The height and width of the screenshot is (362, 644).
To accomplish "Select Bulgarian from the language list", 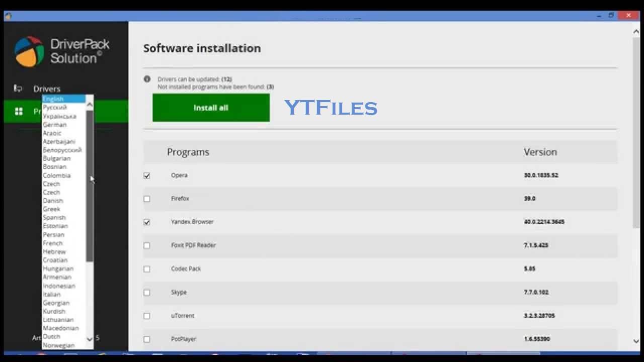I will [x=64, y=158].
